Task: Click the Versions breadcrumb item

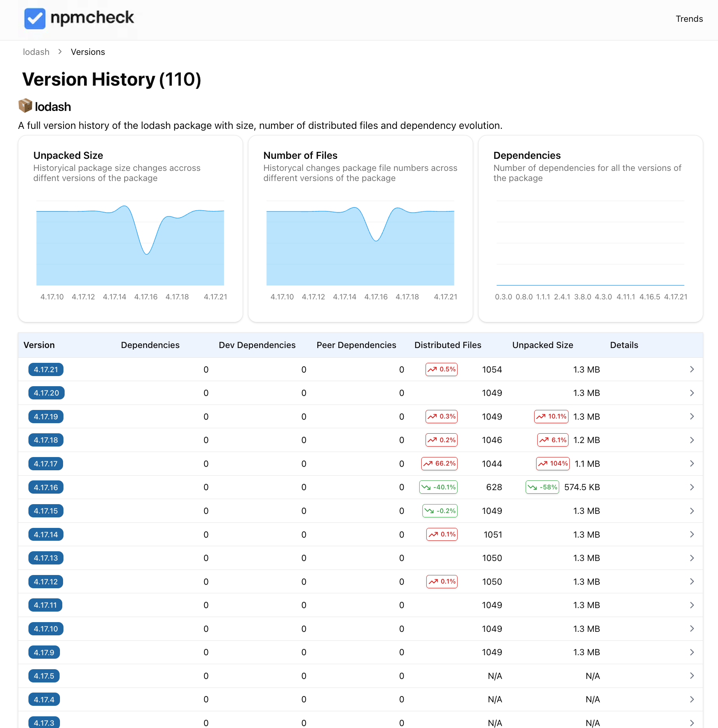Action: (x=88, y=52)
